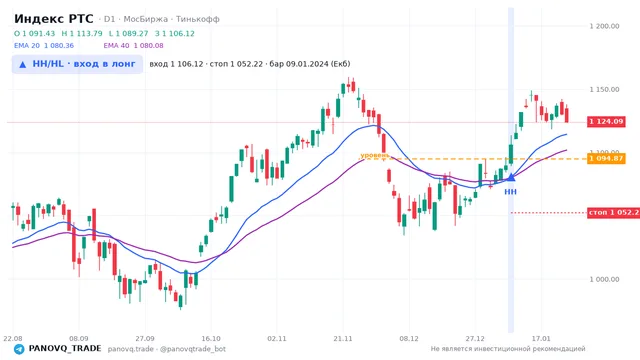Click the PANOVQ_TRADE brand text

pos(65,349)
